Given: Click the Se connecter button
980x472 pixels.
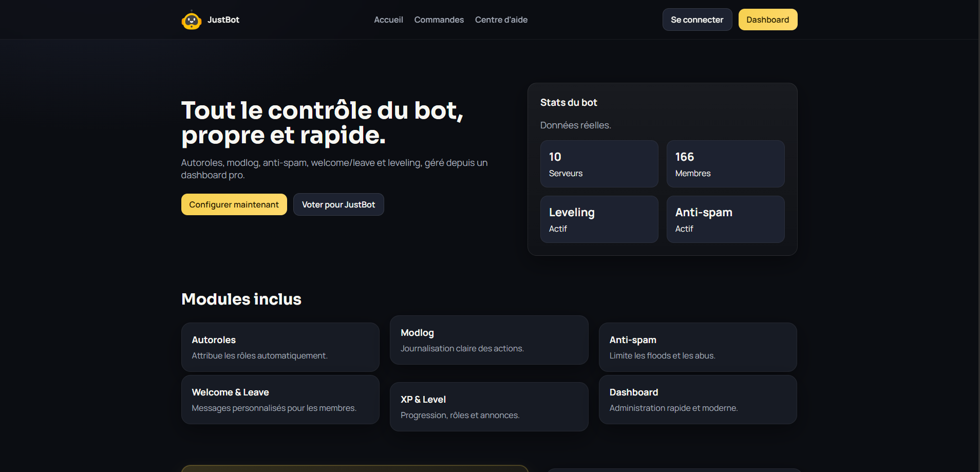Looking at the screenshot, I should [x=696, y=19].
